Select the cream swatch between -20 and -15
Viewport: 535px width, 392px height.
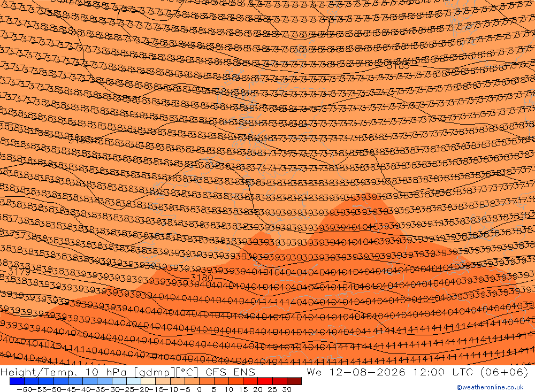point(148,381)
